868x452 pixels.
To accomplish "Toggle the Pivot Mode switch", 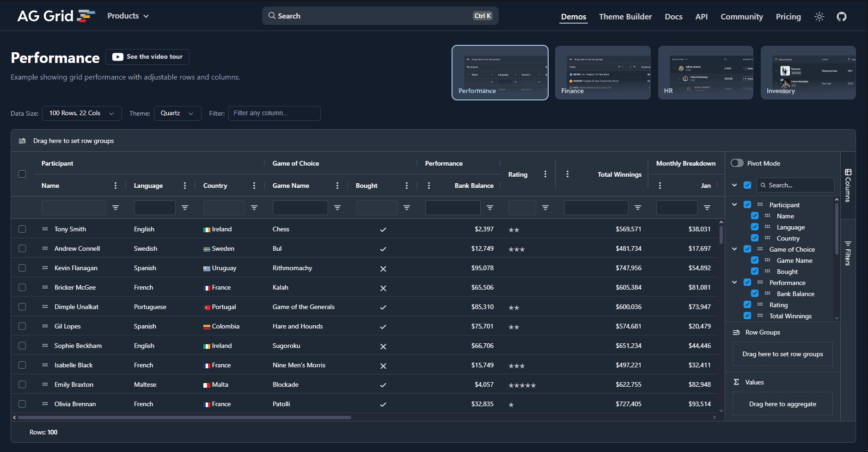I will [737, 163].
